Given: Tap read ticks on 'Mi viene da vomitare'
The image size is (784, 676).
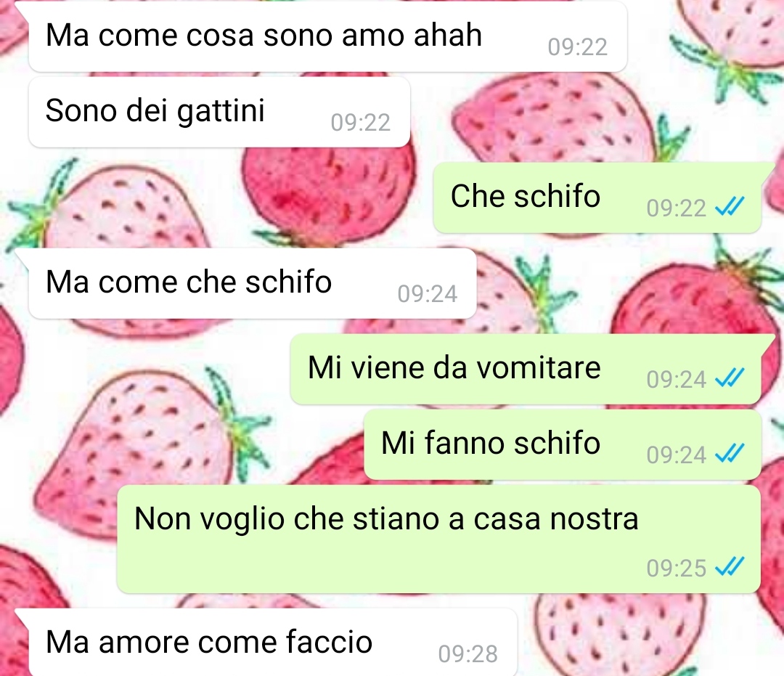Looking at the screenshot, I should pos(730,378).
